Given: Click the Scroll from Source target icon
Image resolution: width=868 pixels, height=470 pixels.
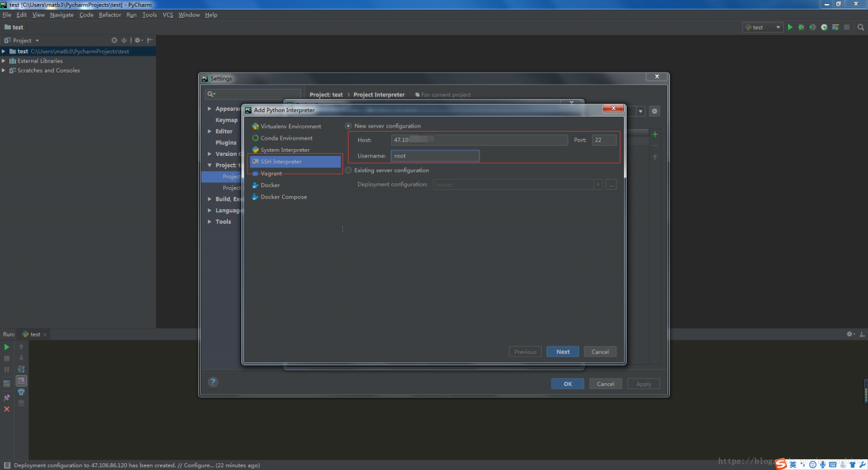Looking at the screenshot, I should [x=114, y=40].
